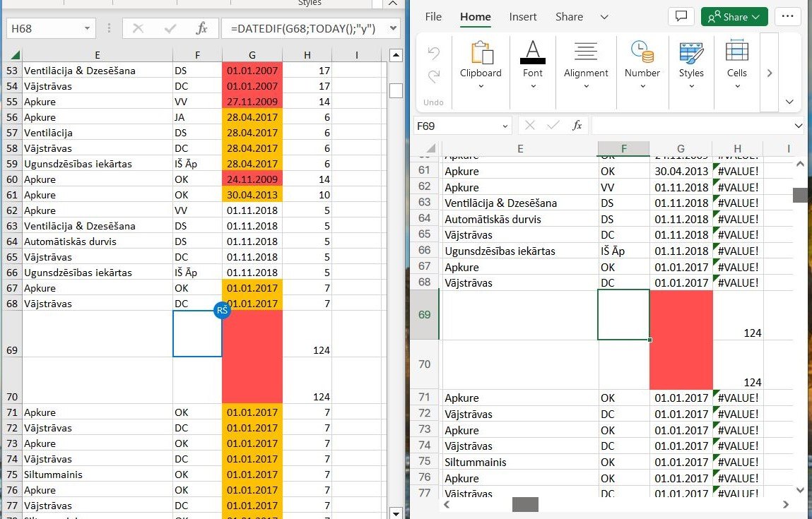Image resolution: width=812 pixels, height=519 pixels.
Task: Expand the left window formula bar
Action: pos(393,28)
